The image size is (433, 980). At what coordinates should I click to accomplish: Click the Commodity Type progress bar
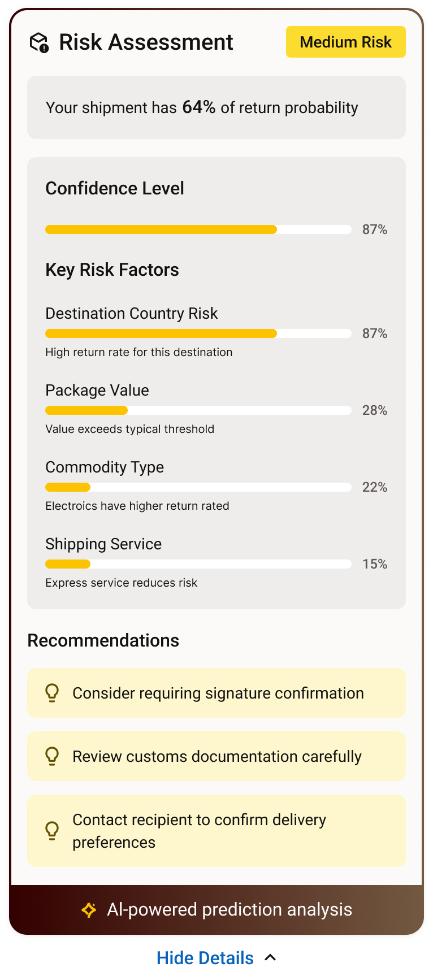pos(198,487)
